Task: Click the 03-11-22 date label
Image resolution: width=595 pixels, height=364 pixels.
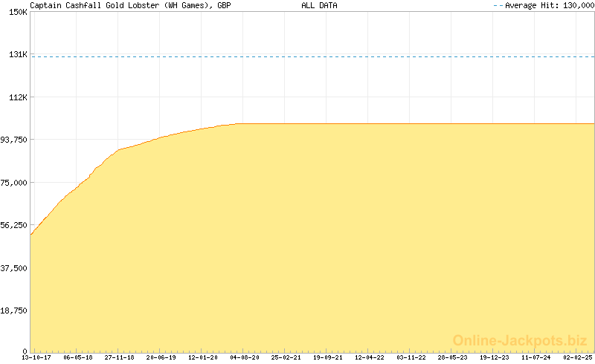Action: pos(411,357)
